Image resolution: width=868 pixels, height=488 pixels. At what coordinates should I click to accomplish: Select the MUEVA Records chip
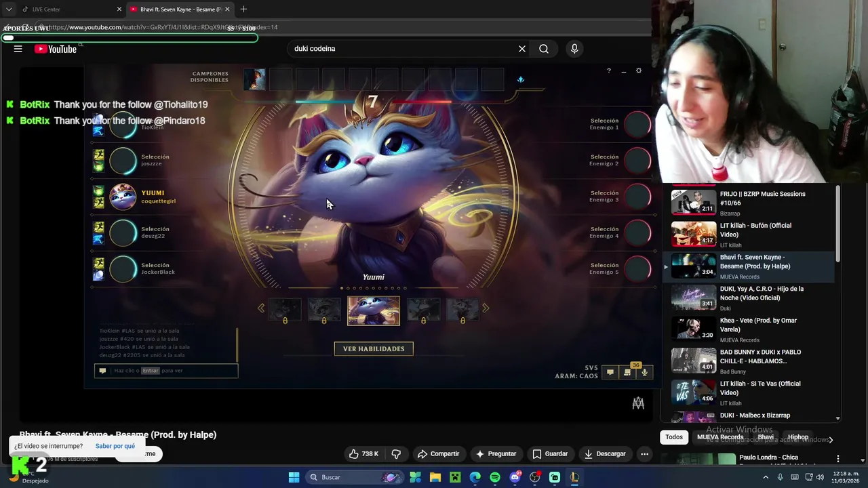coord(720,437)
